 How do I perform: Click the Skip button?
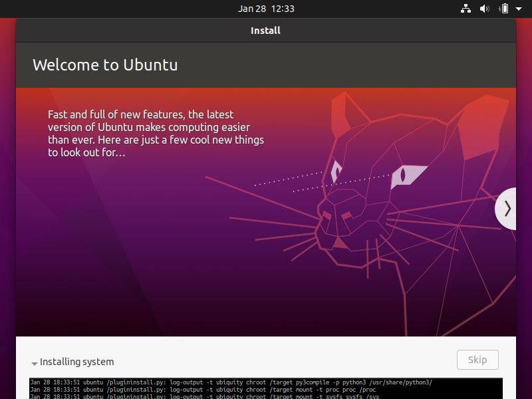(x=477, y=360)
